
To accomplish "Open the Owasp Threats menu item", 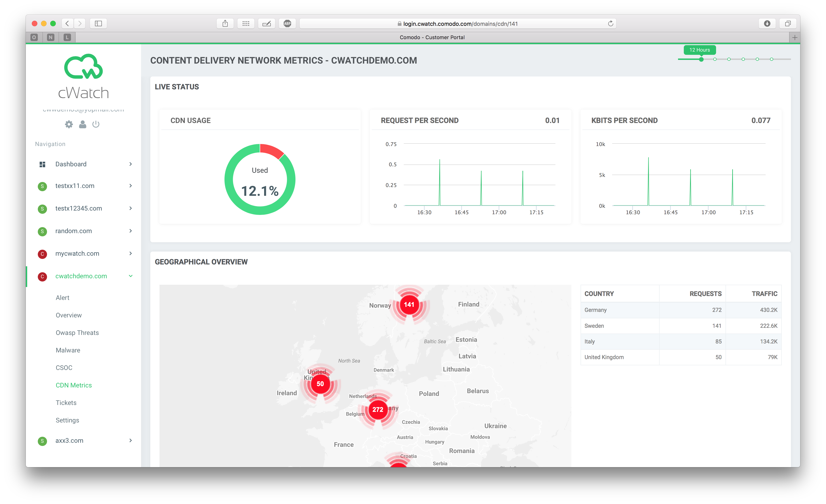I will tap(77, 333).
